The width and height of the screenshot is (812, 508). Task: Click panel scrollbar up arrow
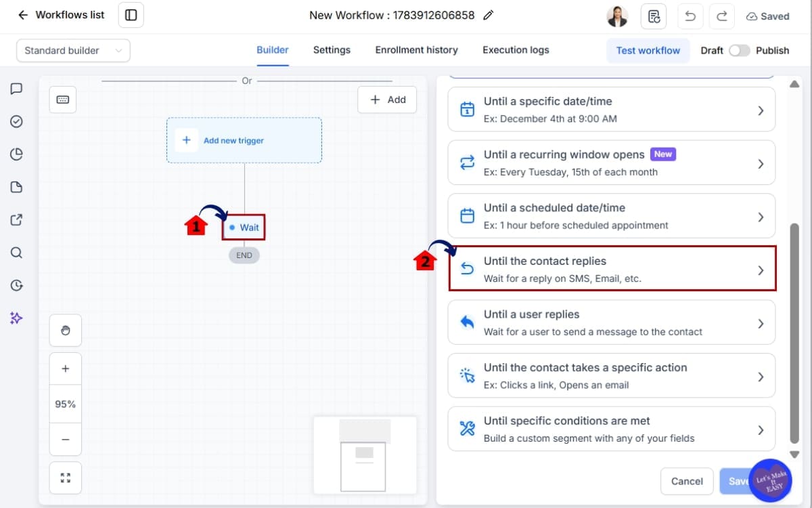click(x=794, y=83)
